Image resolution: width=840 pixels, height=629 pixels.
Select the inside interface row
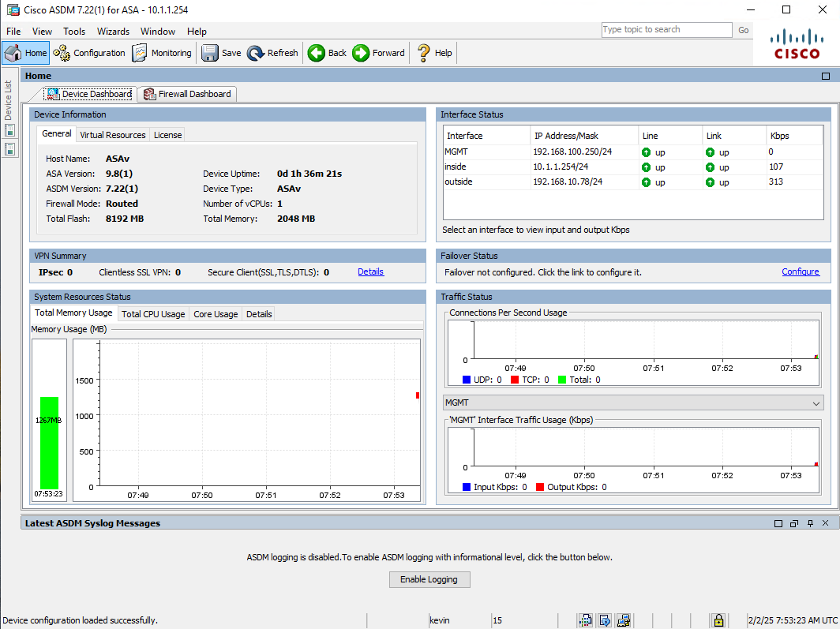point(632,167)
